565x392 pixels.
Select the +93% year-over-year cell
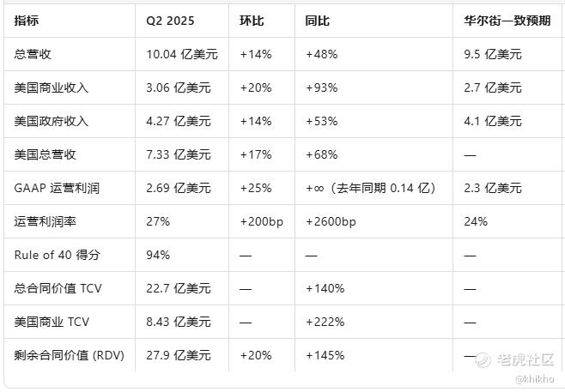click(321, 87)
